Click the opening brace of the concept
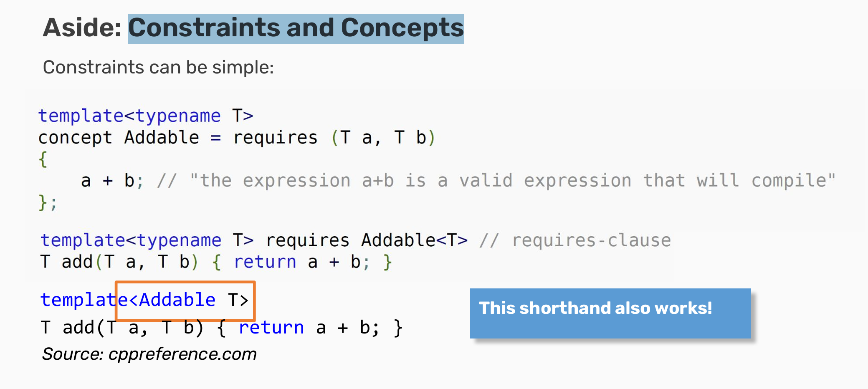The image size is (868, 389). 43,159
